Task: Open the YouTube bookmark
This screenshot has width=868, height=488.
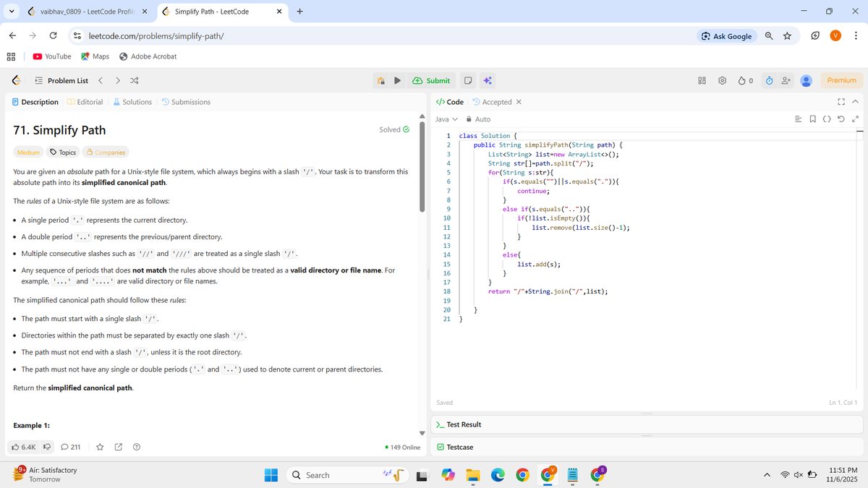Action: (52, 56)
